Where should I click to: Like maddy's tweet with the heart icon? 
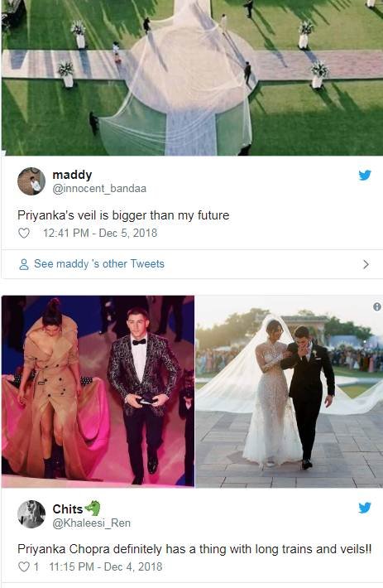24,234
